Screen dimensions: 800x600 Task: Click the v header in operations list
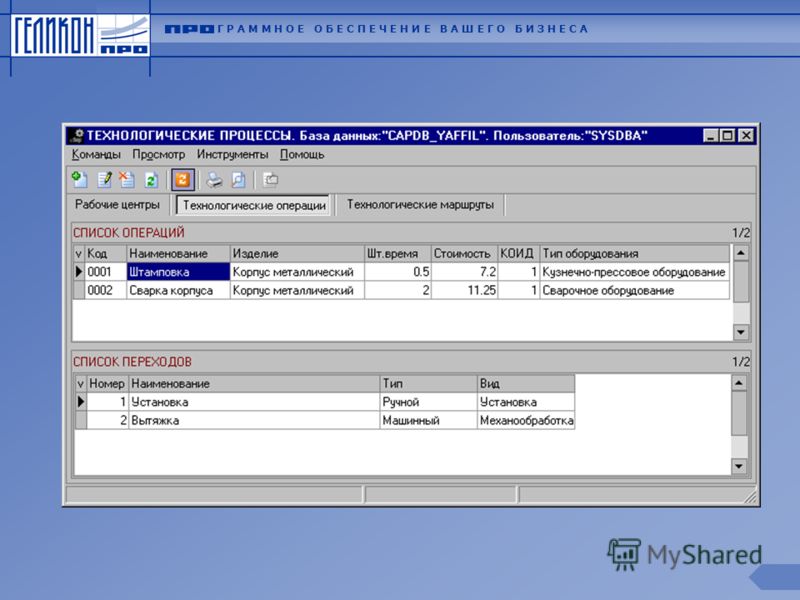coord(79,254)
